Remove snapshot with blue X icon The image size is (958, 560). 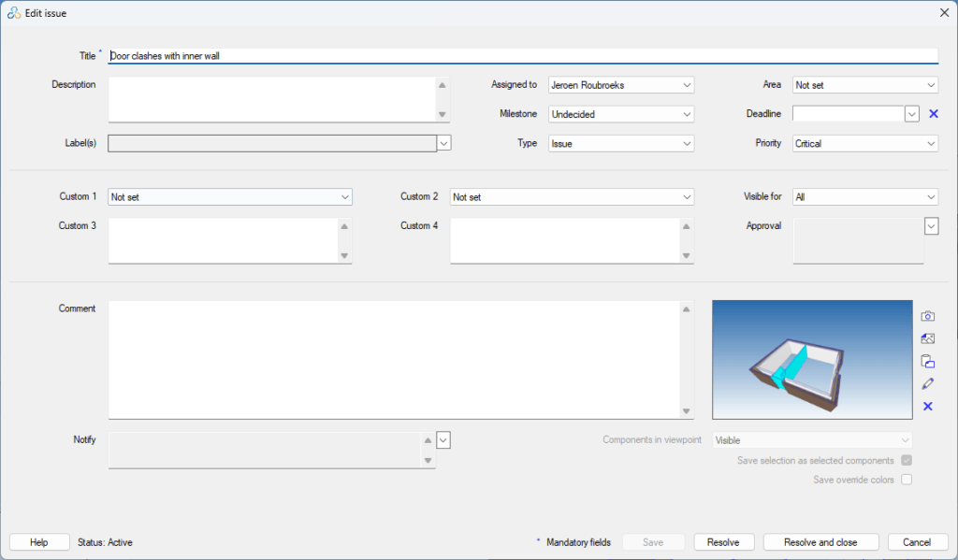(927, 406)
